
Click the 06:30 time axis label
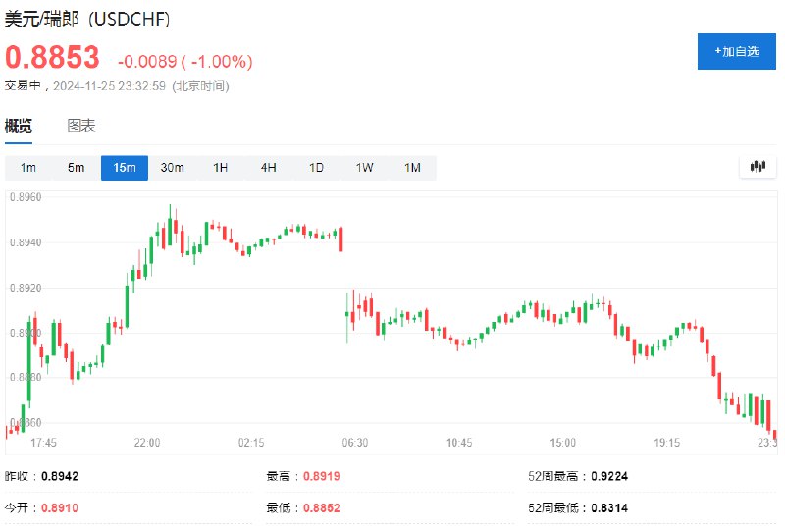(355, 443)
